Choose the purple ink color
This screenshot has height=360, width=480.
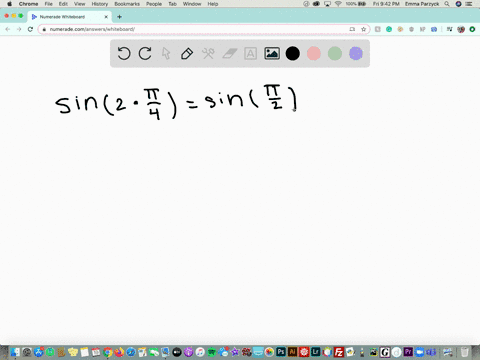point(356,53)
